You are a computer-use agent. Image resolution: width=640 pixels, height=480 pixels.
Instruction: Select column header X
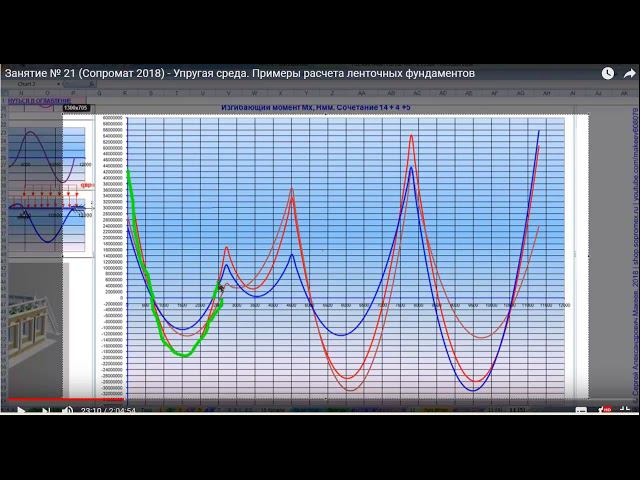[x=280, y=93]
